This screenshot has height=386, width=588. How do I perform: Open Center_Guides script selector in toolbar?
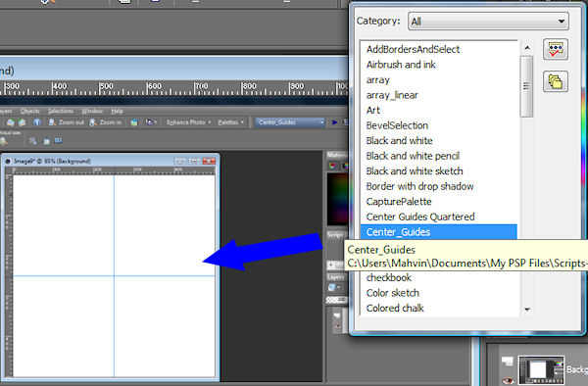click(290, 122)
